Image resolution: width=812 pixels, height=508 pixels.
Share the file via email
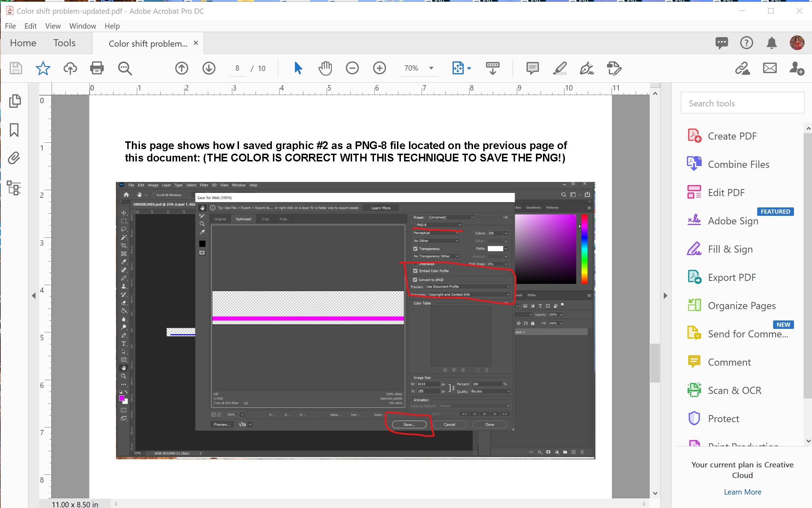(770, 68)
